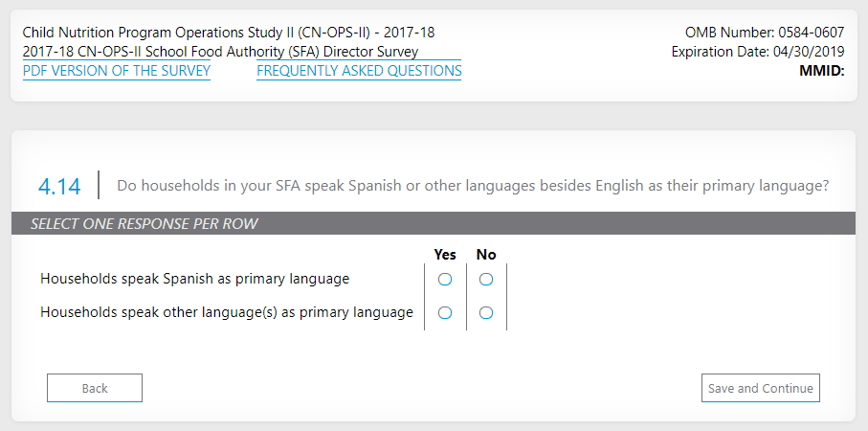Click the question text about household languages
Viewport: 868px width, 431px height.
click(473, 186)
